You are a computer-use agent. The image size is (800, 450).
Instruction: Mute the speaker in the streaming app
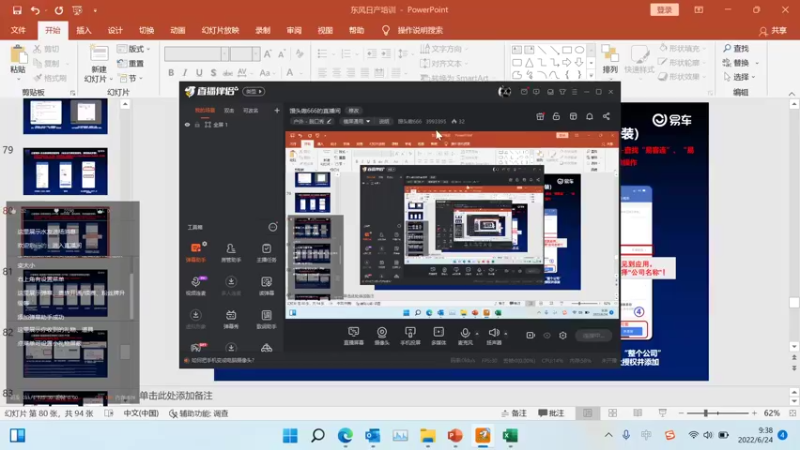[493, 336]
